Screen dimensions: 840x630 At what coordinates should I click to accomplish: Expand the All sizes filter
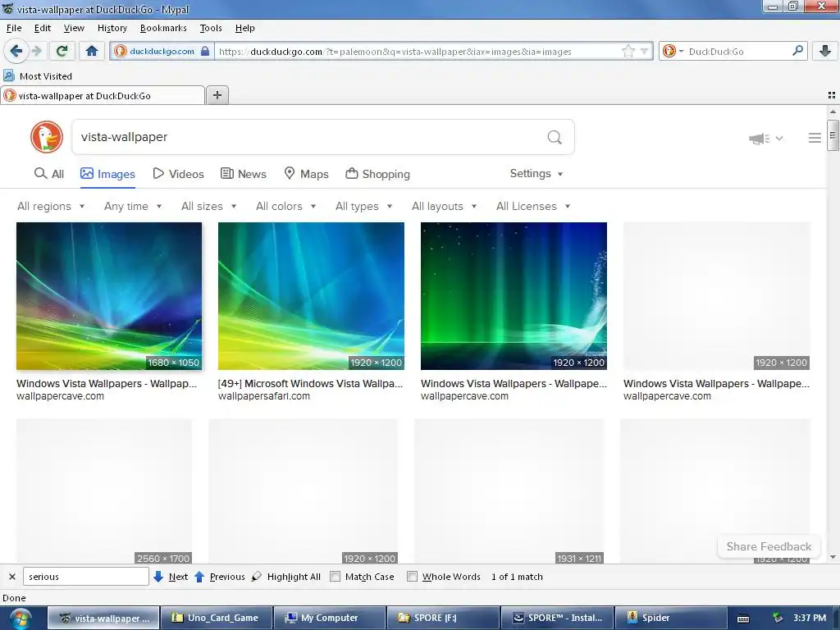209,206
